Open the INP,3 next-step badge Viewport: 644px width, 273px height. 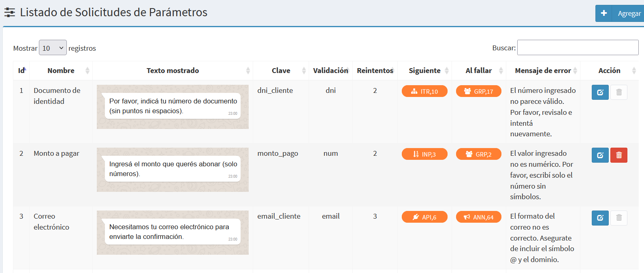tap(424, 154)
